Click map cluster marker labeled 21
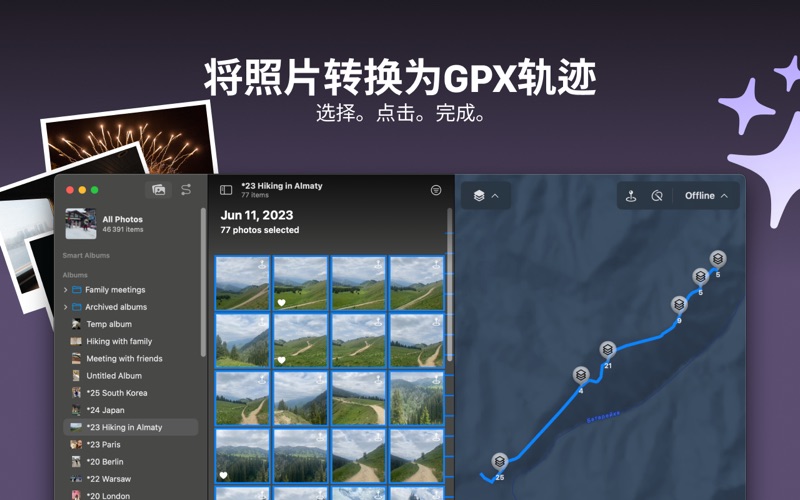 pyautogui.click(x=607, y=350)
